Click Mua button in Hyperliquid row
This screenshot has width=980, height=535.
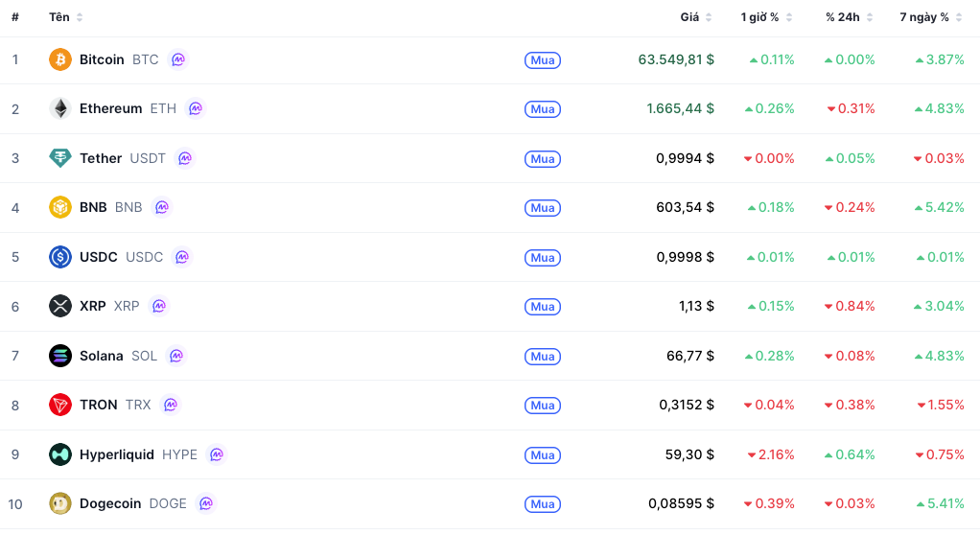click(x=543, y=455)
